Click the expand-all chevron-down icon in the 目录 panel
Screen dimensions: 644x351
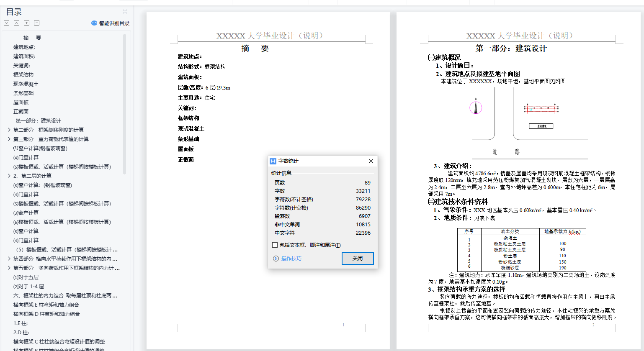click(7, 23)
